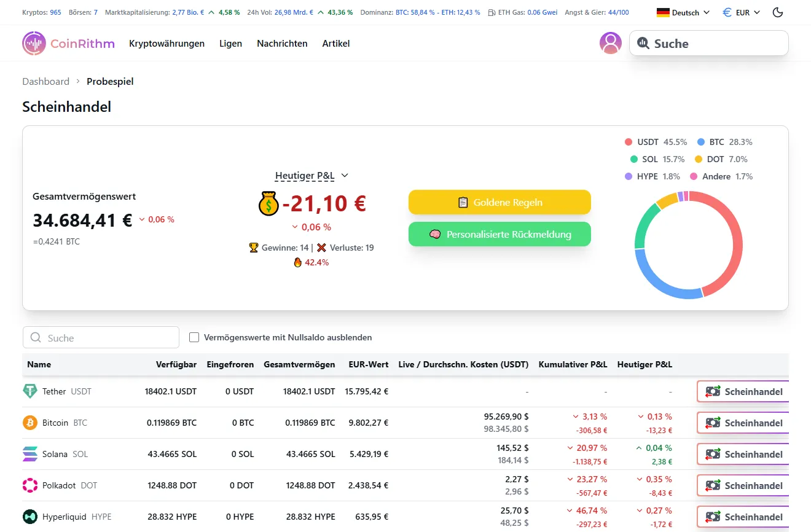811x532 pixels.
Task: Click the table search input field
Action: coord(100,337)
